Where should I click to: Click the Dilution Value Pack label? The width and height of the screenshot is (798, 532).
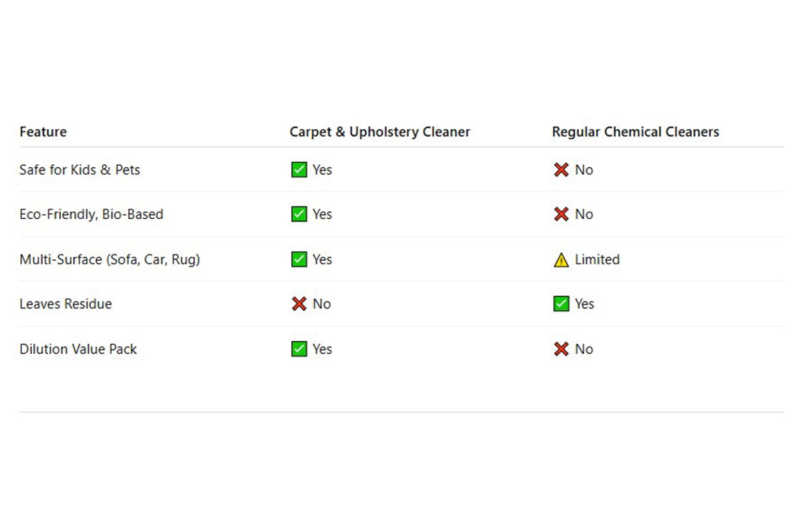tap(78, 349)
